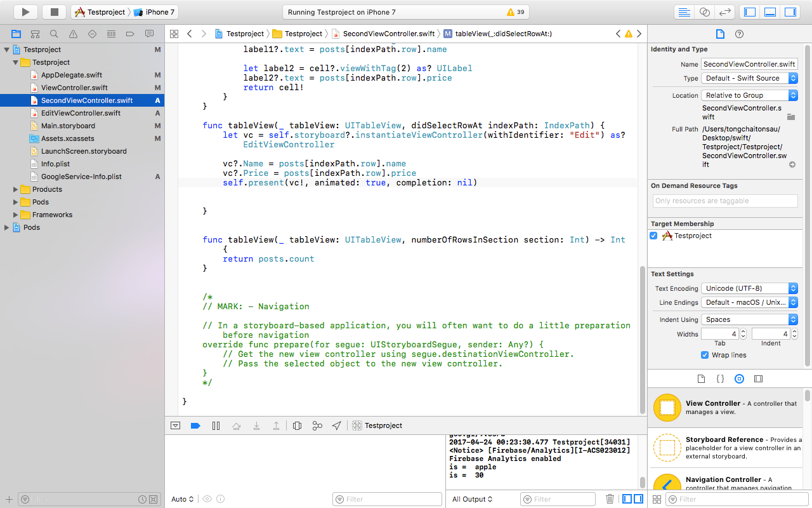The image size is (812, 508).
Task: Select the Find navigator magnifier icon
Action: coord(54,34)
